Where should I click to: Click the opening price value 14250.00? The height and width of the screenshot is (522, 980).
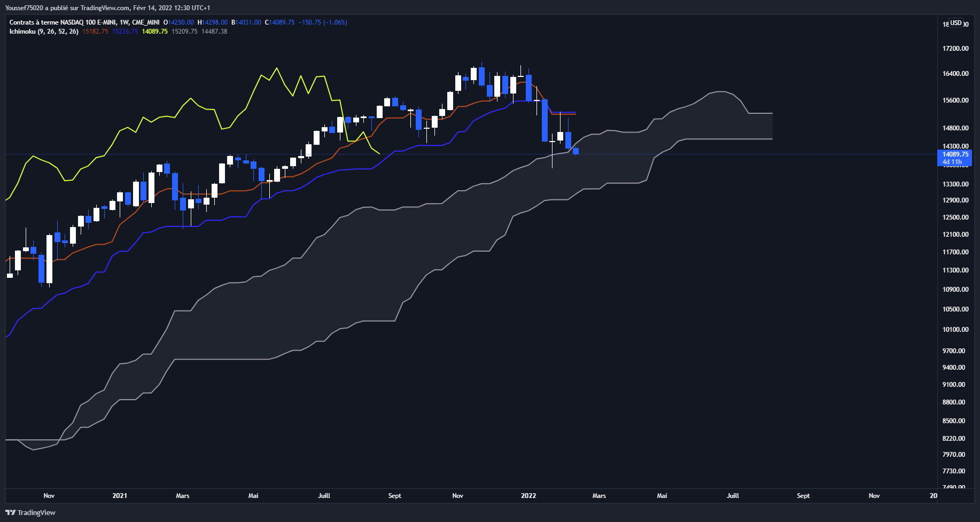click(x=181, y=22)
